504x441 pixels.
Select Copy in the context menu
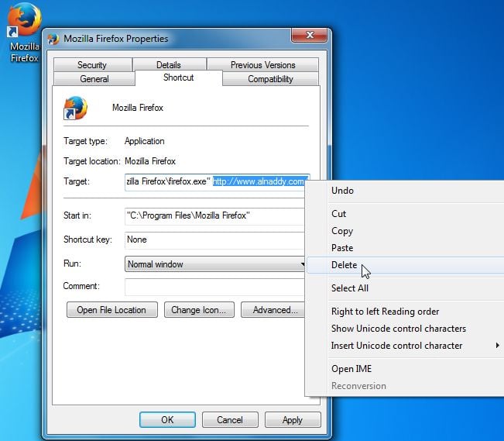point(405,231)
